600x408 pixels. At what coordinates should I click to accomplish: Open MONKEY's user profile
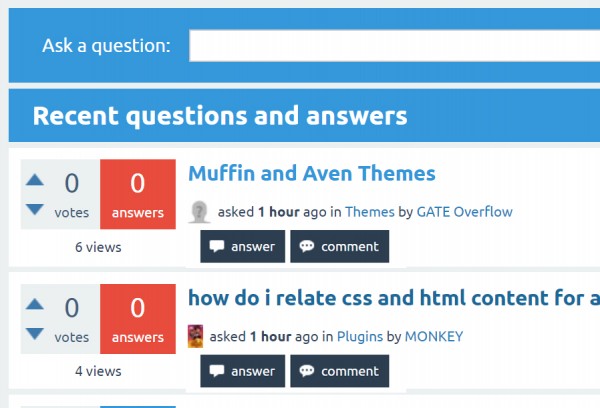(x=433, y=336)
